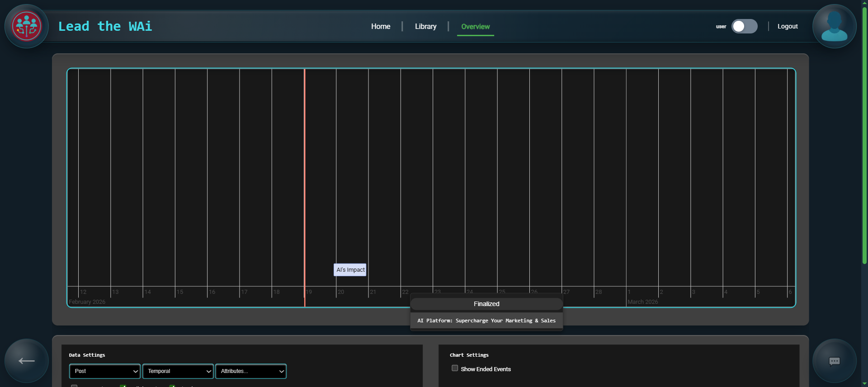Click the Logout link
The width and height of the screenshot is (868, 387).
coord(788,26)
